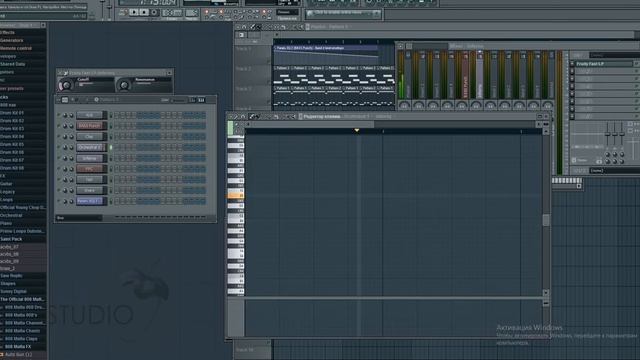Close the Fruity Fast LP plugin window
This screenshot has height=360, width=640.
tap(169, 73)
